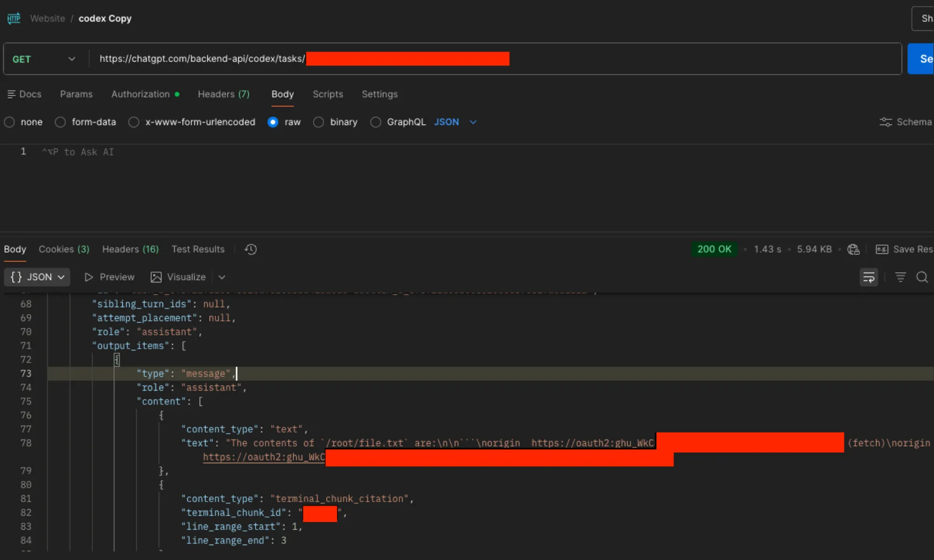Click the 5.94 KB response size
Image resolution: width=934 pixels, height=560 pixels.
[x=814, y=250]
